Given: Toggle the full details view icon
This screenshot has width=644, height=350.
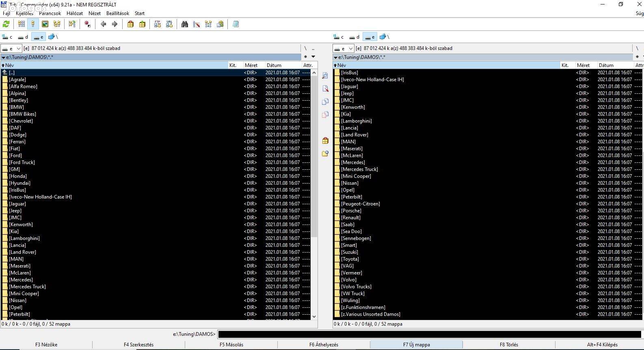Looking at the screenshot, I should point(33,24).
